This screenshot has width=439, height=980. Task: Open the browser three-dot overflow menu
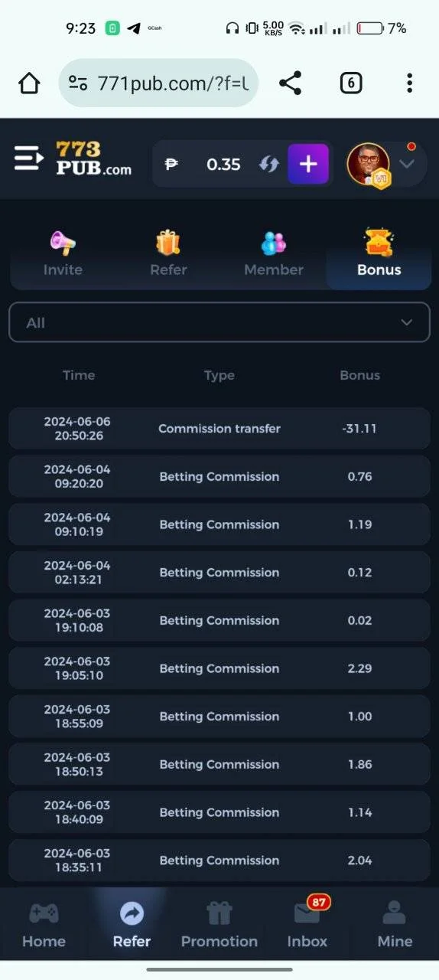(x=410, y=83)
